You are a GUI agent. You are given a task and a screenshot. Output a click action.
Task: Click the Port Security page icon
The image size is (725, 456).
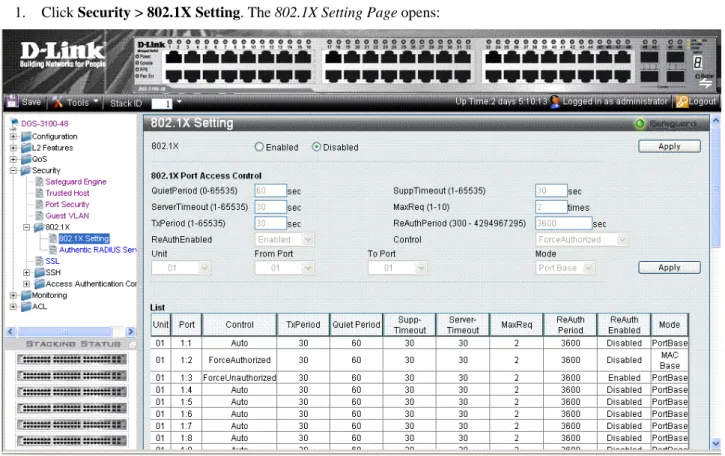[x=40, y=204]
